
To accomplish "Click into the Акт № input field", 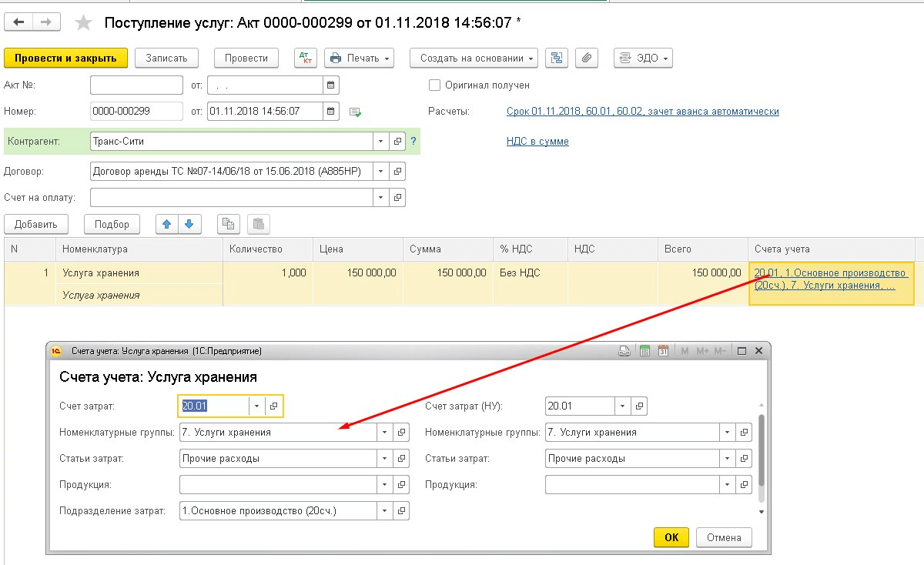I will (x=136, y=85).
